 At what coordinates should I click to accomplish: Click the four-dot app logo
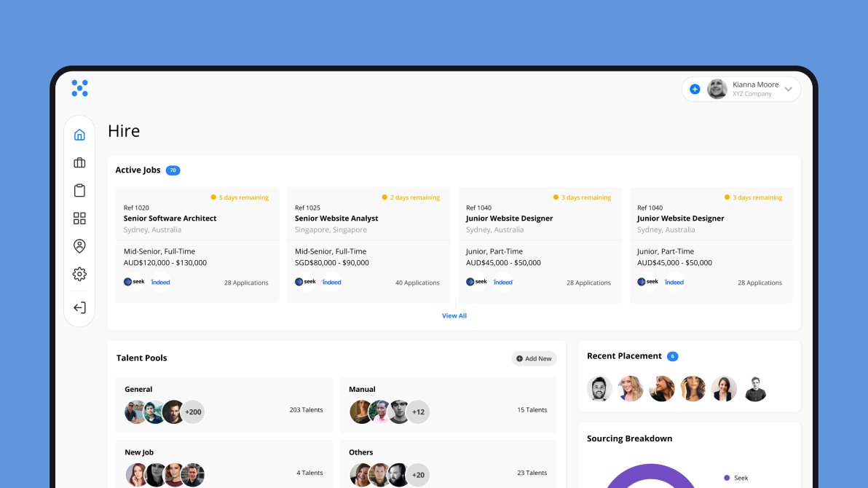tap(79, 88)
